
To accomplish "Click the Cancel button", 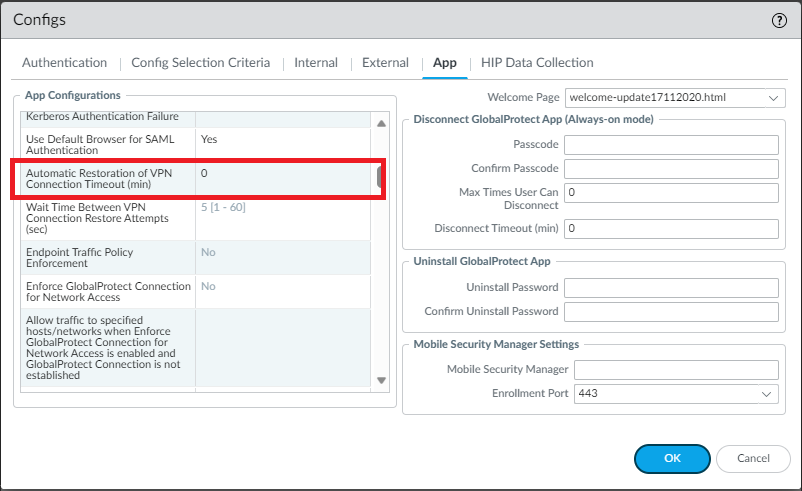I will [753, 458].
